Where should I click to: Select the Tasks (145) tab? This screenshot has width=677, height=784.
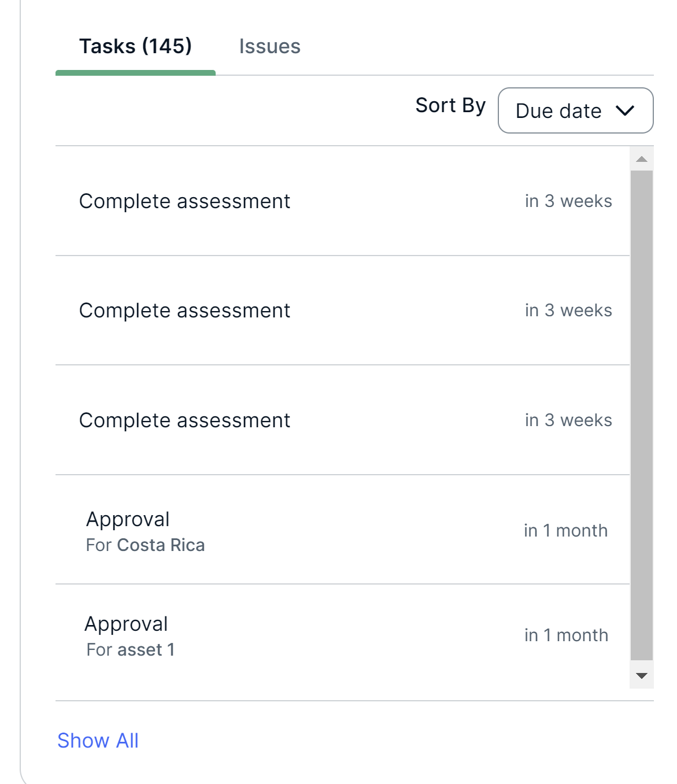coord(135,46)
